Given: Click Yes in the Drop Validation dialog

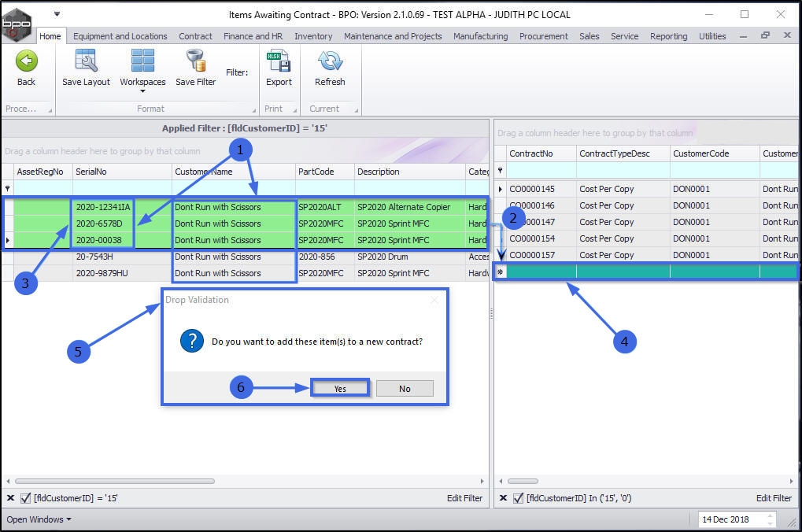Looking at the screenshot, I should [340, 388].
